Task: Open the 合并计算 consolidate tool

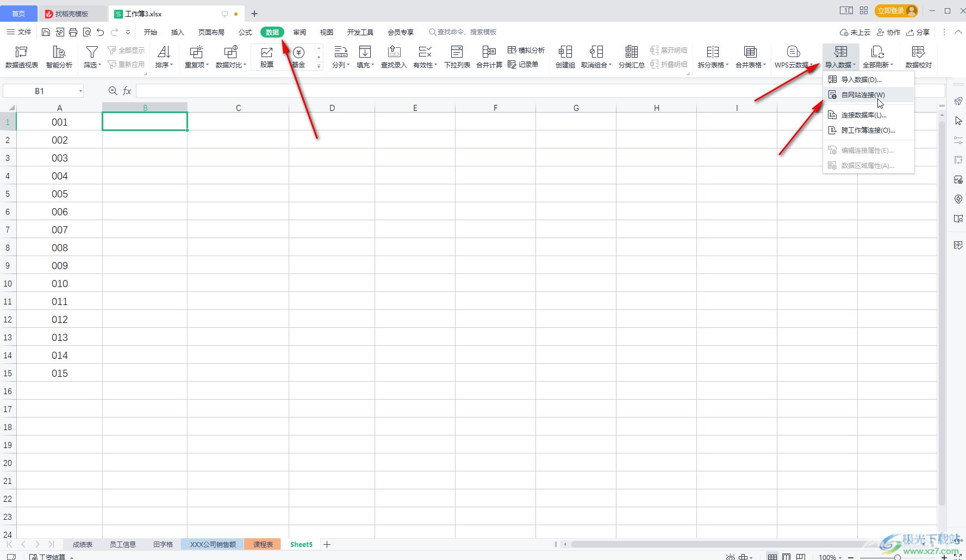Action: tap(489, 57)
